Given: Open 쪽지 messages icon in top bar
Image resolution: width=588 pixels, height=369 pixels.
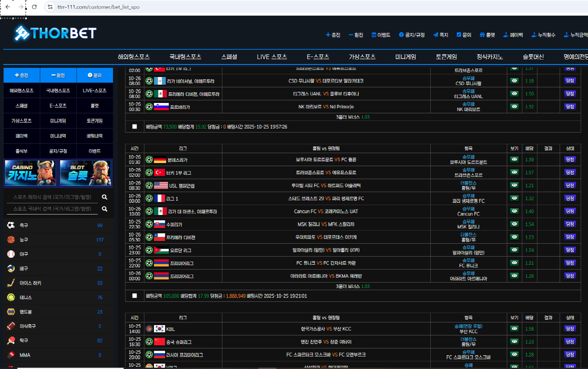Looking at the screenshot, I should tap(436, 35).
